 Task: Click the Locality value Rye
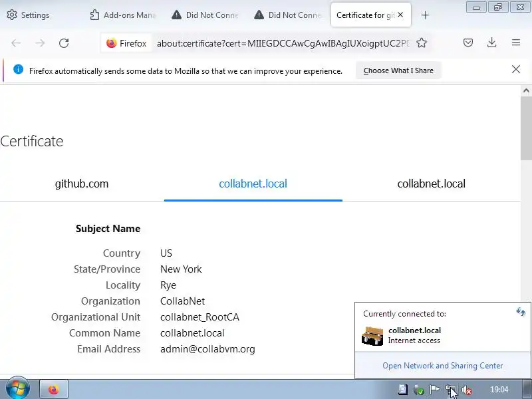[168, 285]
